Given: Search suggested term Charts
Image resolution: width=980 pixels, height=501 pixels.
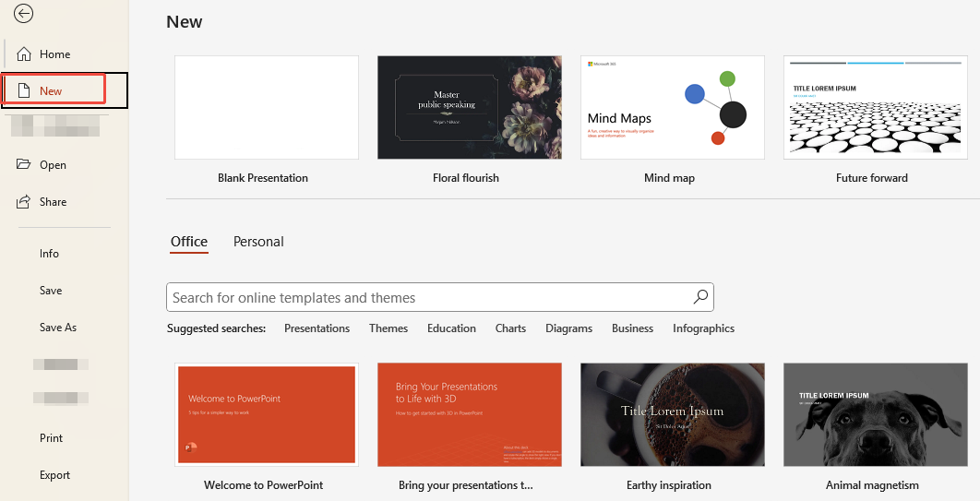Looking at the screenshot, I should click(510, 328).
